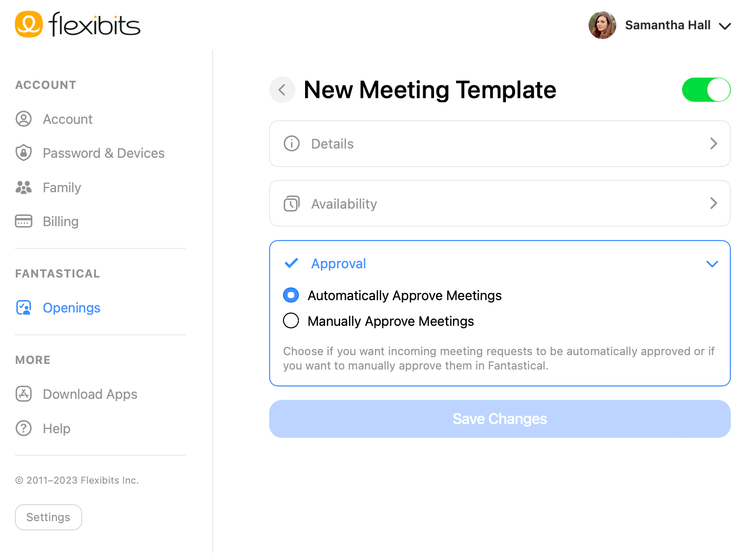Click the Save Changes button
Image resolution: width=756 pixels, height=553 pixels.
[x=500, y=419]
